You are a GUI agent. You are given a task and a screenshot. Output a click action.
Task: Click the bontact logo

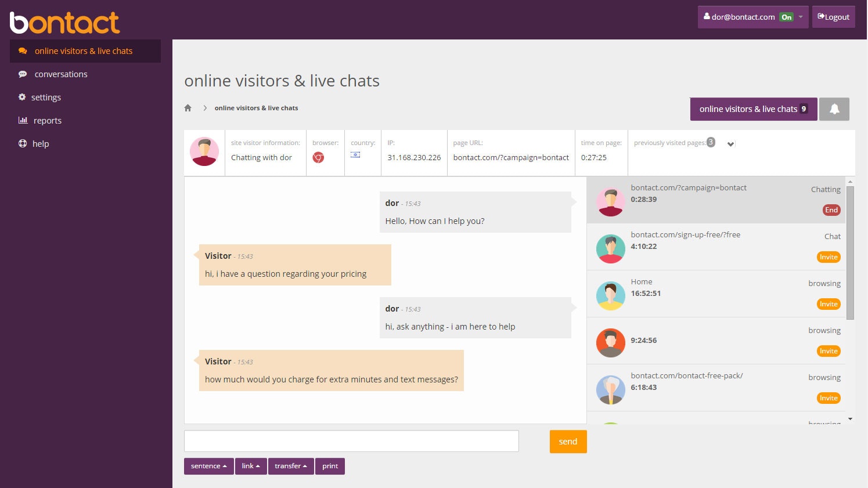(x=64, y=23)
